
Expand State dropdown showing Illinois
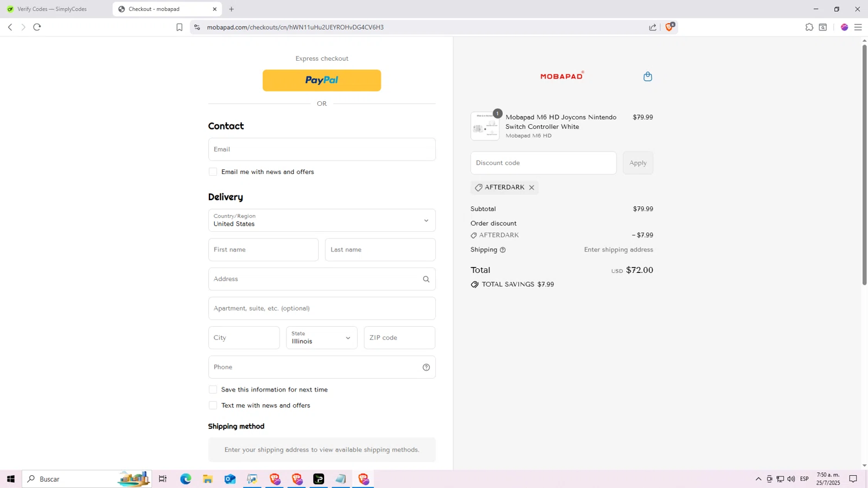coord(322,338)
